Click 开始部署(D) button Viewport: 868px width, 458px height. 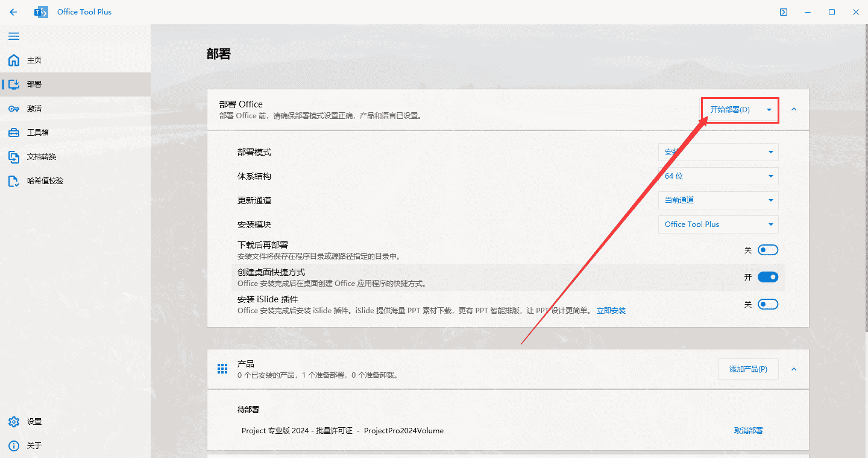(x=730, y=110)
